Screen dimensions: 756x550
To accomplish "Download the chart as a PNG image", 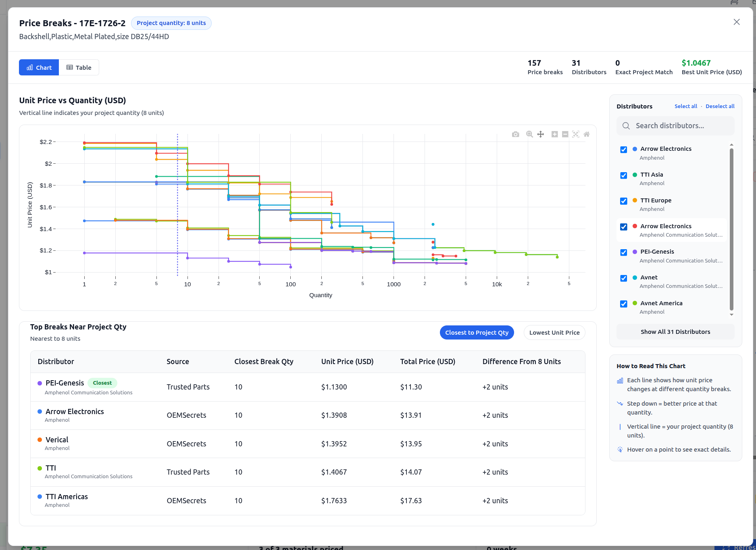I will 515,134.
